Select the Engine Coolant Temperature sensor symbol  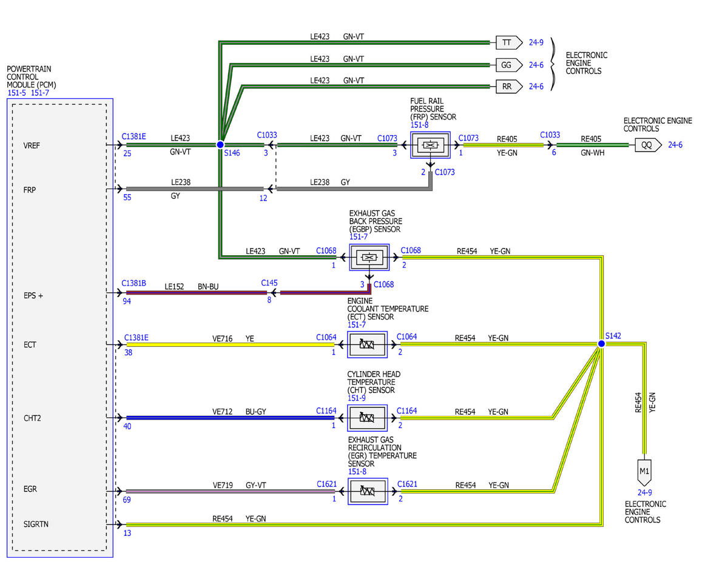tap(368, 345)
